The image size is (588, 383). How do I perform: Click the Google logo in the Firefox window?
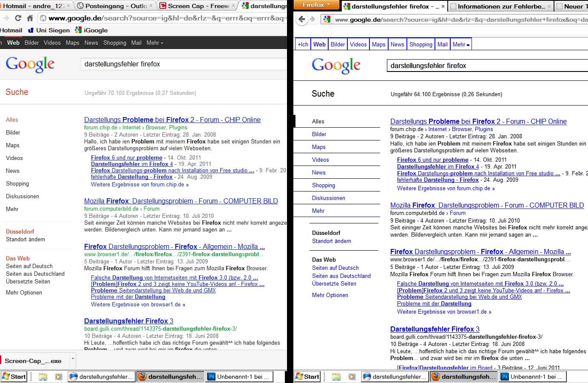[x=336, y=66]
